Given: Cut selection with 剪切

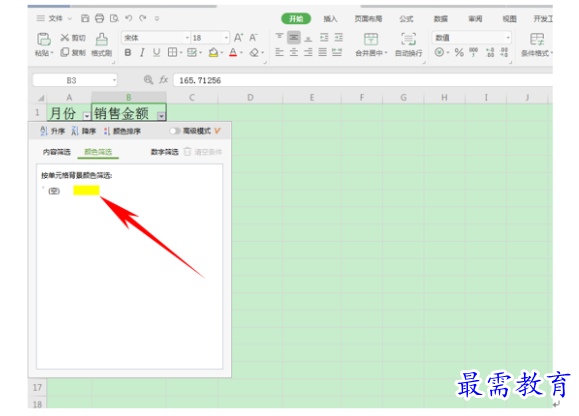Looking at the screenshot, I should click(73, 38).
